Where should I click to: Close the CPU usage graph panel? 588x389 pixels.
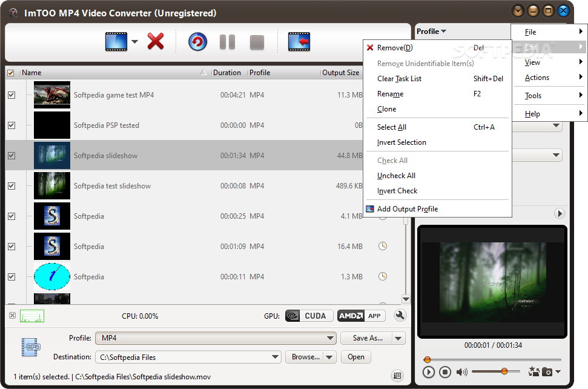(x=12, y=316)
